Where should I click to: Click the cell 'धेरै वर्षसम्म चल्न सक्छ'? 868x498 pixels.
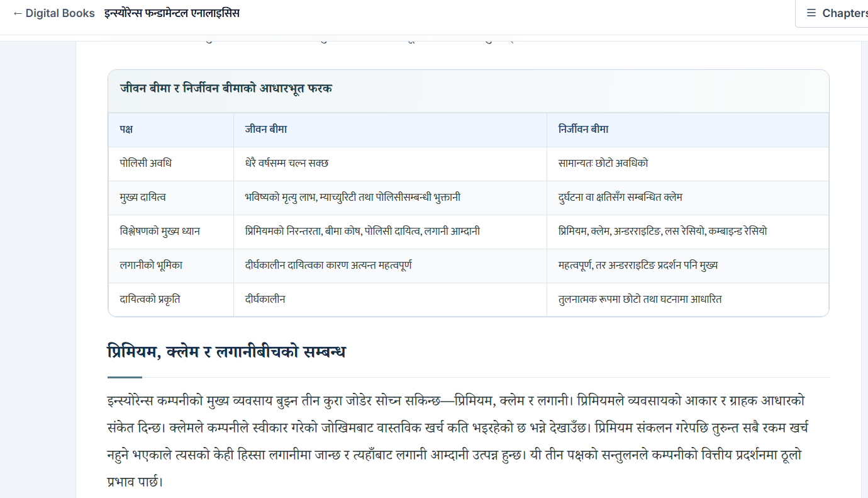pyautogui.click(x=391, y=164)
